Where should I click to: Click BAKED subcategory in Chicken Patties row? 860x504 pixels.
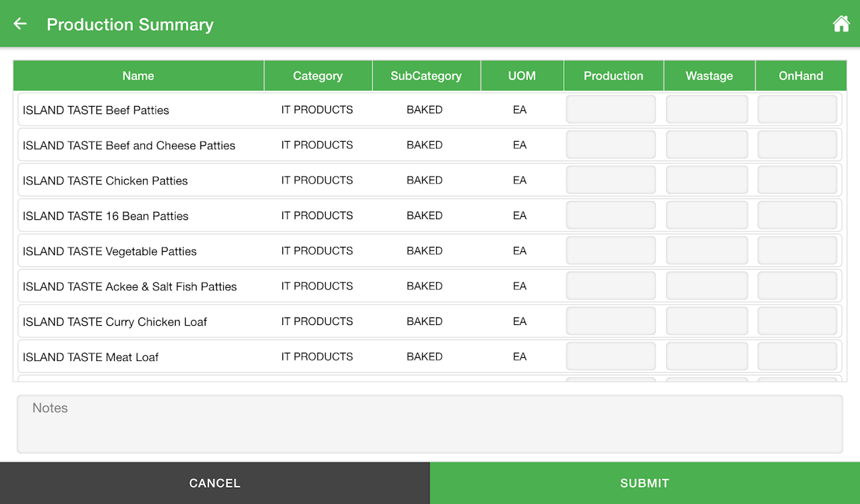(x=425, y=180)
